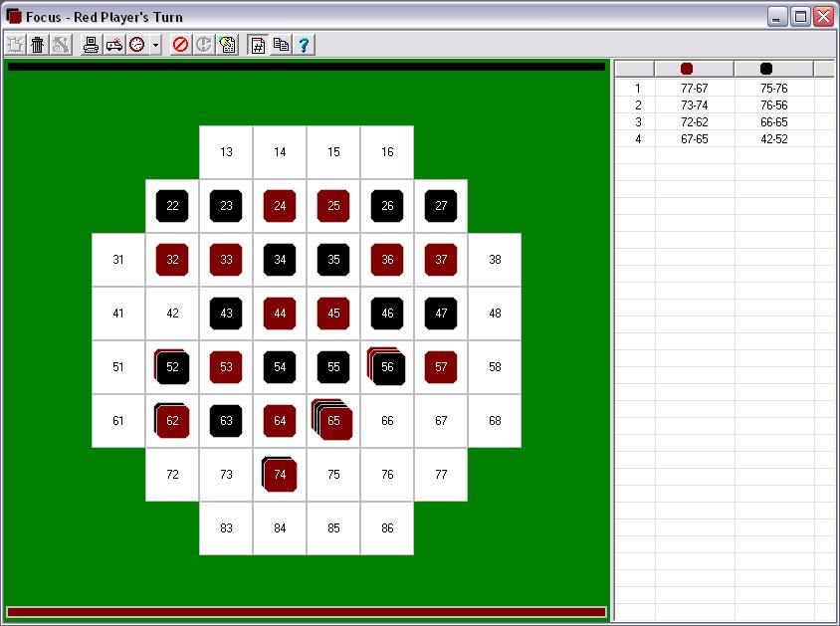Select the red piece on square 33
The height and width of the screenshot is (626, 840).
pos(226,259)
